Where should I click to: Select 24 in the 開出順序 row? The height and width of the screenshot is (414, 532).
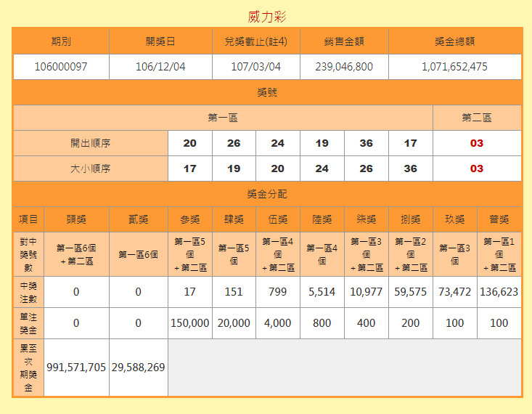pos(277,143)
